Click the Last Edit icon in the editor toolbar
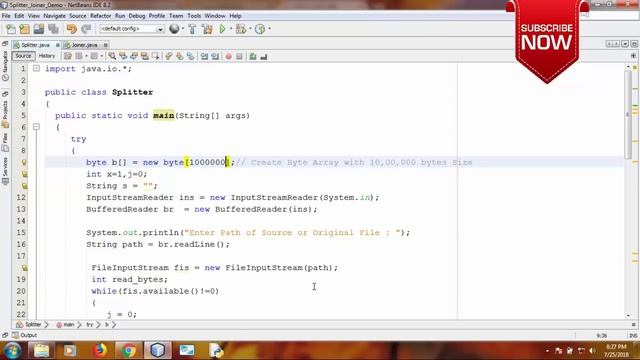Screen dimensions: 640x360 coord(68,56)
